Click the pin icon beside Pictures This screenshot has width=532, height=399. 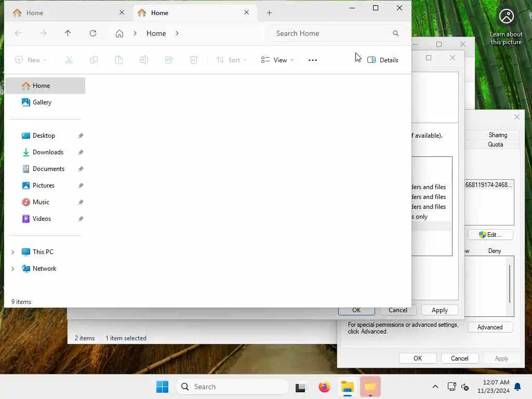(81, 185)
